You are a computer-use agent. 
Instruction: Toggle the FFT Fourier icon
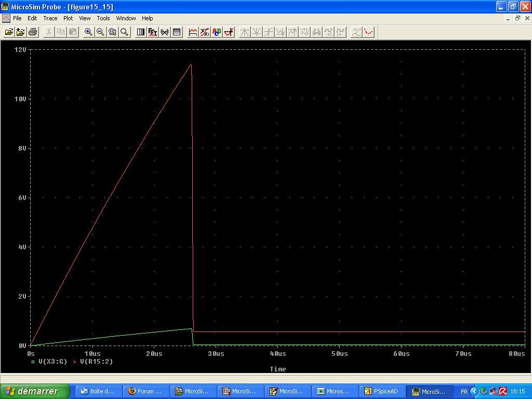pos(153,32)
